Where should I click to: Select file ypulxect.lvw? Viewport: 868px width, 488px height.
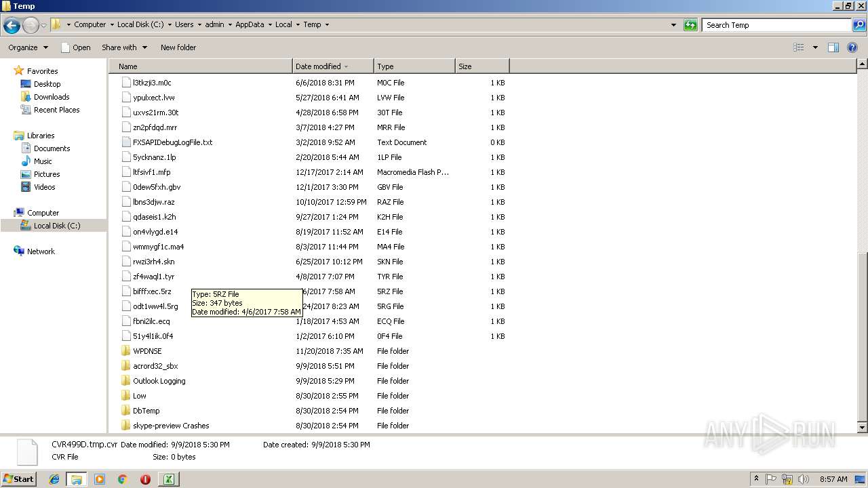click(154, 98)
